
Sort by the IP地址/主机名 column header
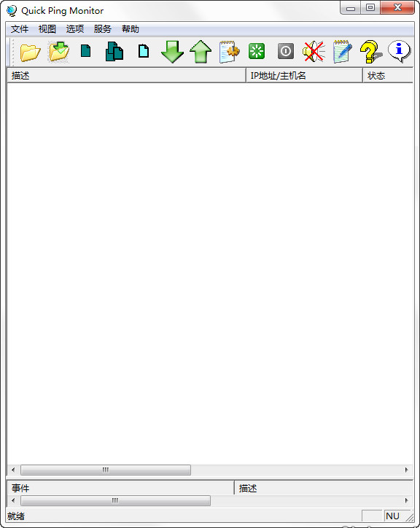pyautogui.click(x=305, y=76)
